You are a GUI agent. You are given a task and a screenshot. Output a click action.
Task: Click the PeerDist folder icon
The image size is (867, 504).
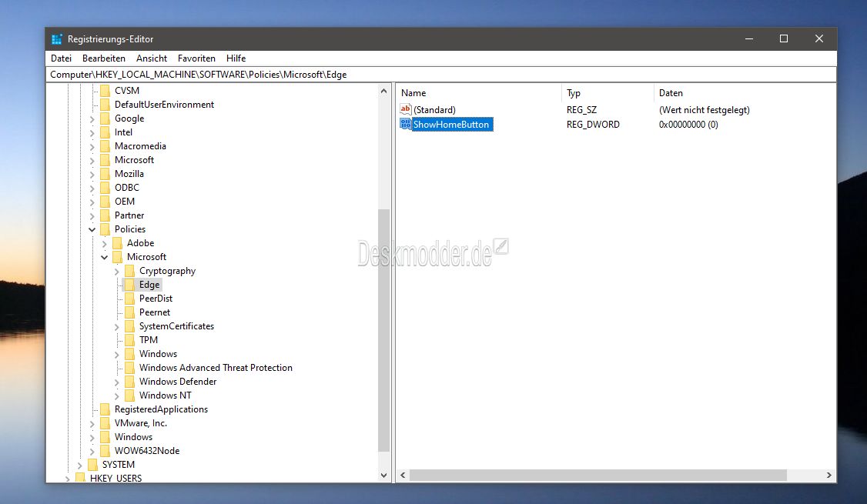click(x=129, y=299)
